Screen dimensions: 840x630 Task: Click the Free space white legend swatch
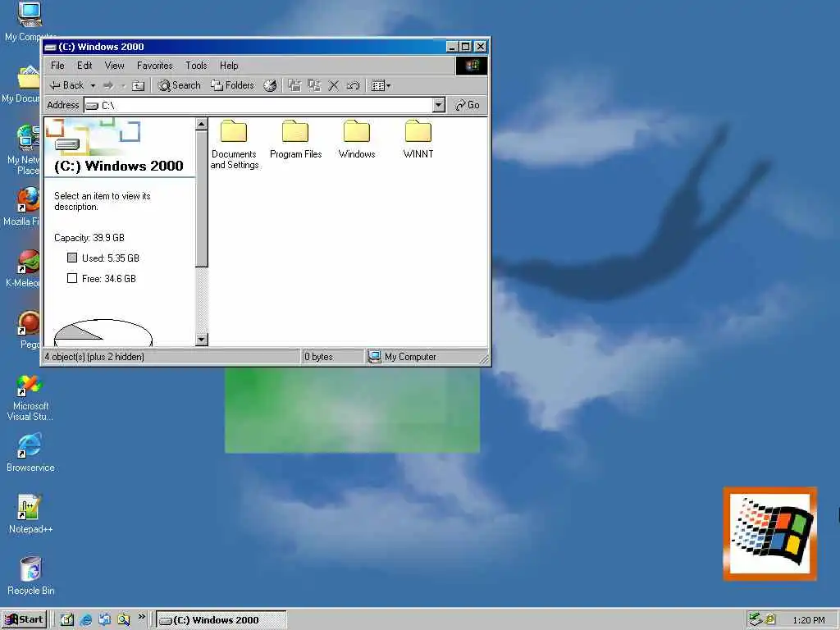[x=72, y=278]
